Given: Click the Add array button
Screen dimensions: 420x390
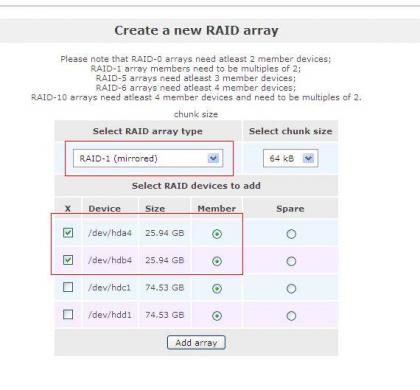Looking at the screenshot, I should [x=196, y=343].
